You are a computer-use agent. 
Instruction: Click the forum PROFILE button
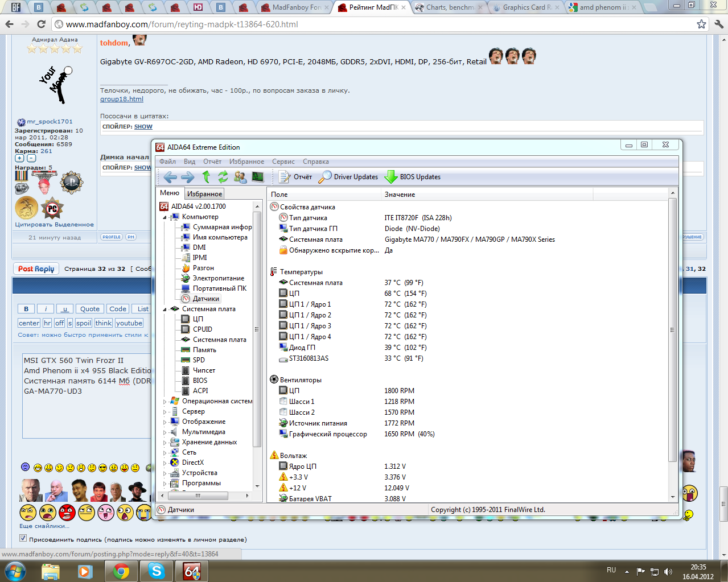pos(112,237)
